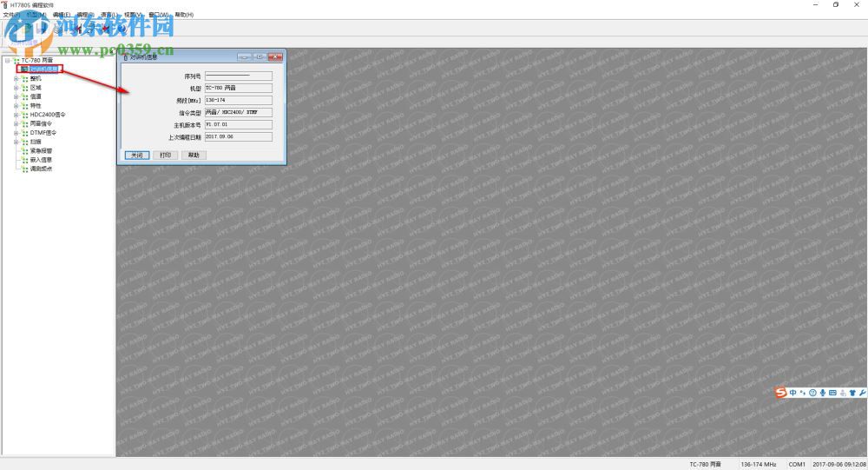Open the skin shirt icon in IME bar
Viewport: 868px width, 470px height.
pyautogui.click(x=852, y=393)
